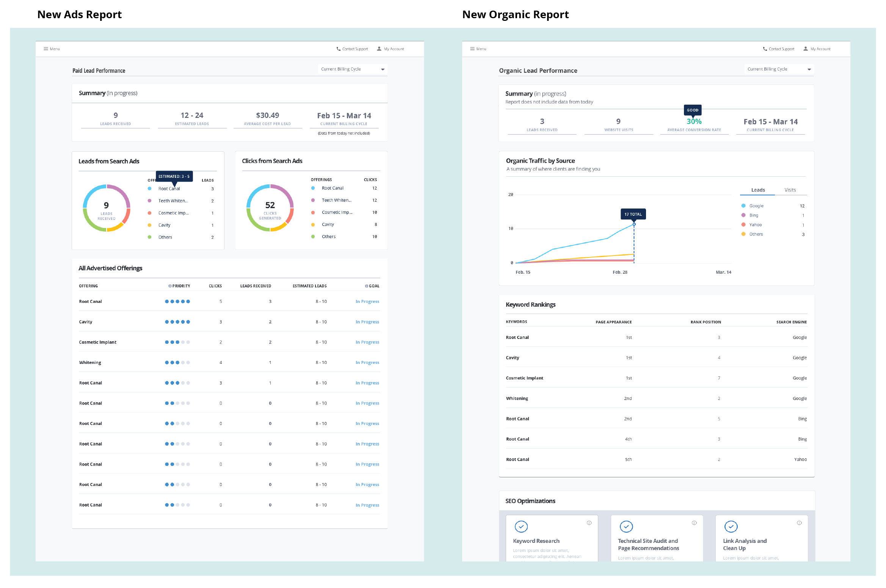Click the Contact Support phone icon in Ads Report

click(339, 49)
